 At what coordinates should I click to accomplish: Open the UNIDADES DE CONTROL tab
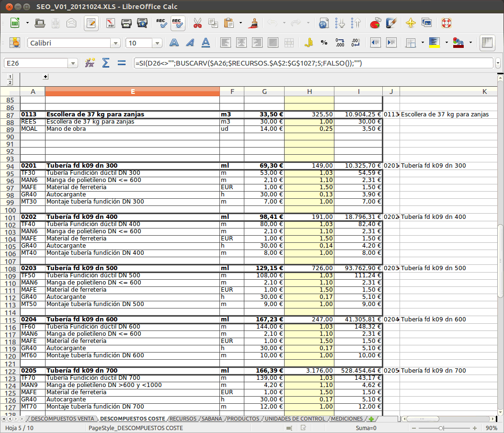(295, 419)
